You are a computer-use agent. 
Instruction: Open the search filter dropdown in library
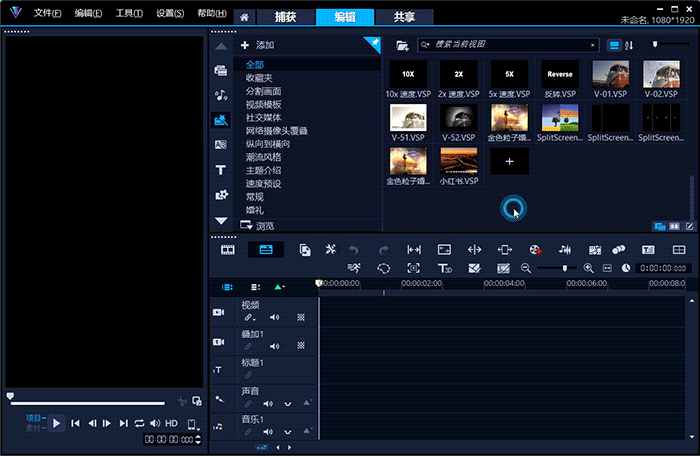425,45
